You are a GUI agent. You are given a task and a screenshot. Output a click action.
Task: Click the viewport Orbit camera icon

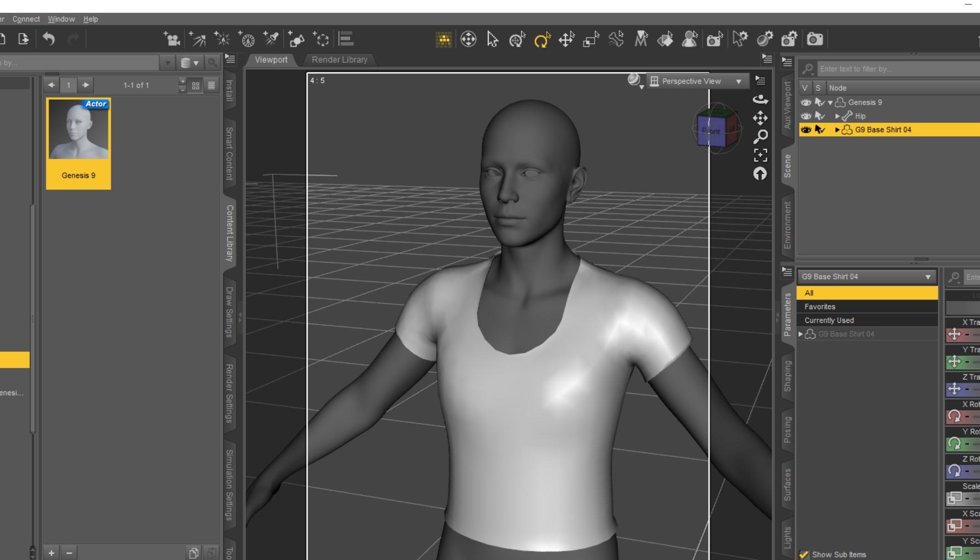point(760,99)
